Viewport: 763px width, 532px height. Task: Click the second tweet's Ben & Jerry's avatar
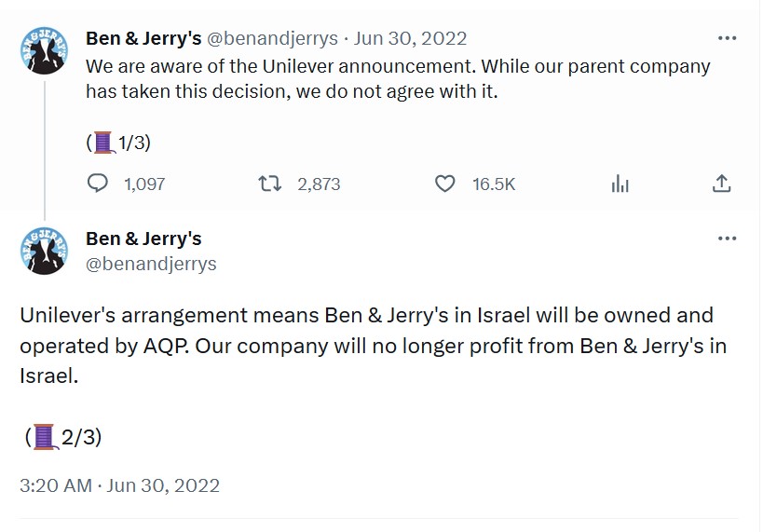43,250
